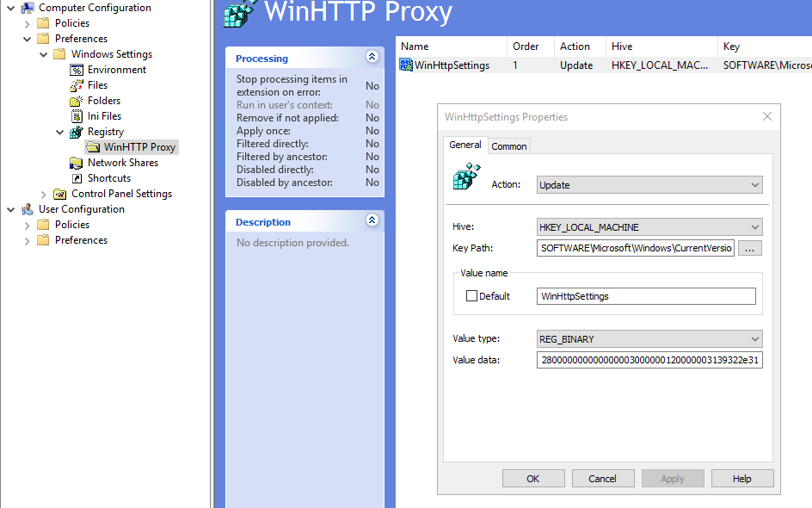Screen dimensions: 812x508
Task: Open the Key Path browse button
Action: point(751,248)
